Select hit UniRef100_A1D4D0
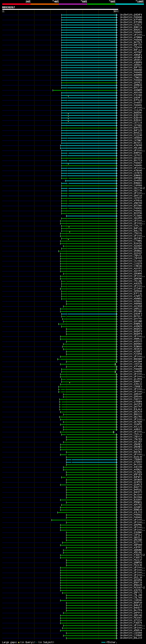The width and height of the screenshot is (146, 644). pos(131,246)
